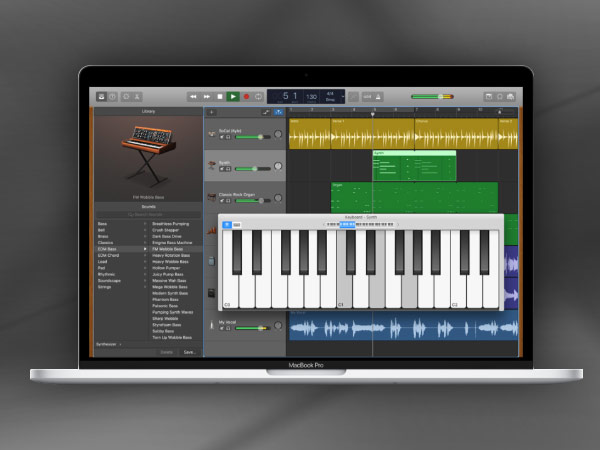Click the Delete button in Library
This screenshot has width=600, height=450.
point(166,352)
